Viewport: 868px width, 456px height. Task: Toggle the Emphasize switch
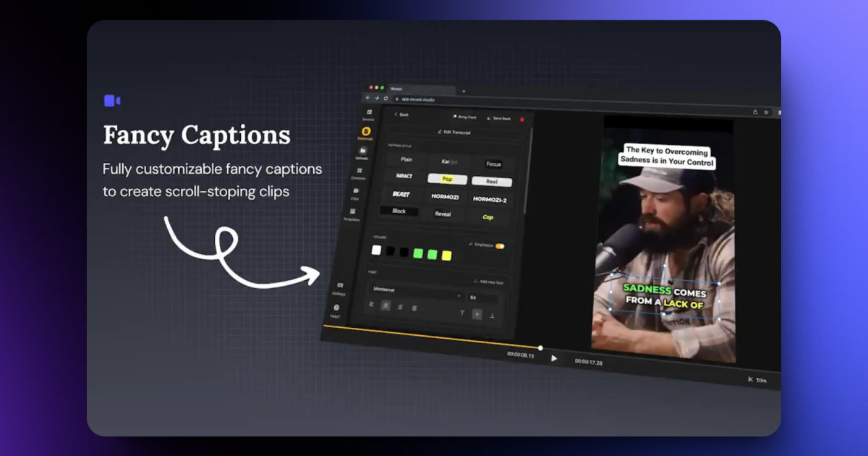tap(499, 246)
